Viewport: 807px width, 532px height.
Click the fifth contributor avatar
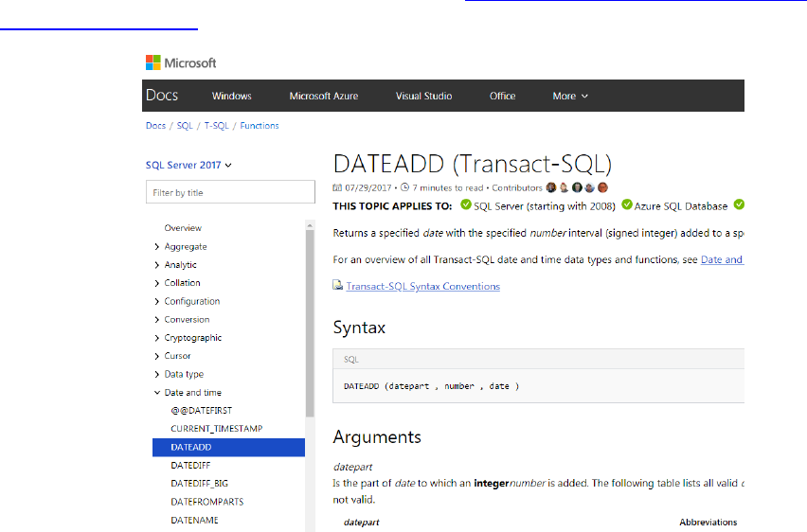click(x=602, y=187)
